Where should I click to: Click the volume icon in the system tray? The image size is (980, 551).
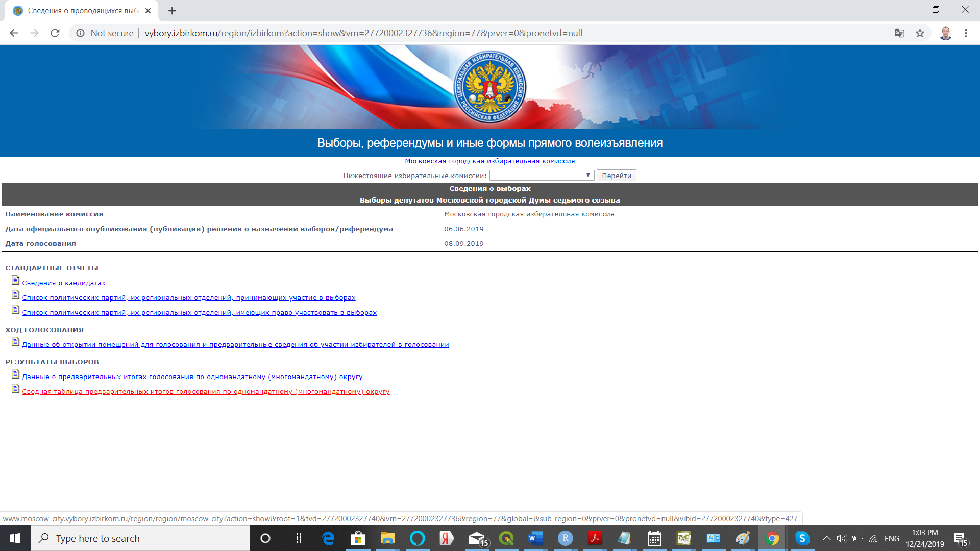click(x=841, y=538)
